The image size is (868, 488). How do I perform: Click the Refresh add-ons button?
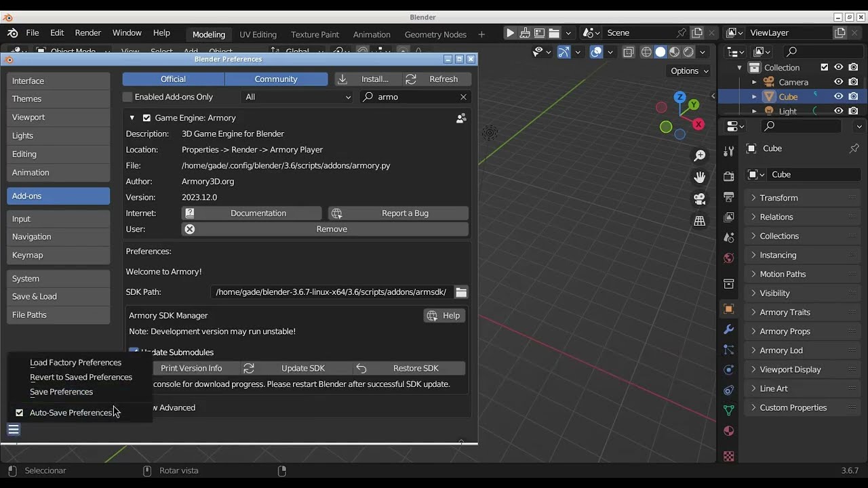coord(436,79)
